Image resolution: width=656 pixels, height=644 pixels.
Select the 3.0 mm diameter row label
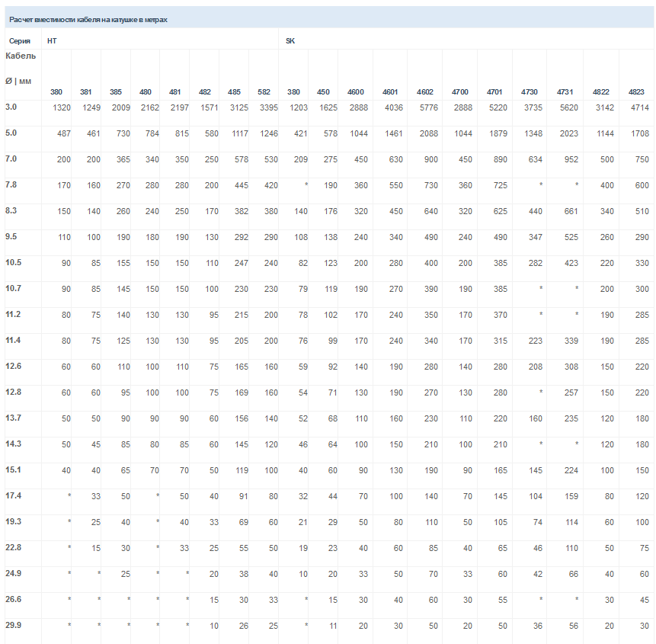pos(11,107)
